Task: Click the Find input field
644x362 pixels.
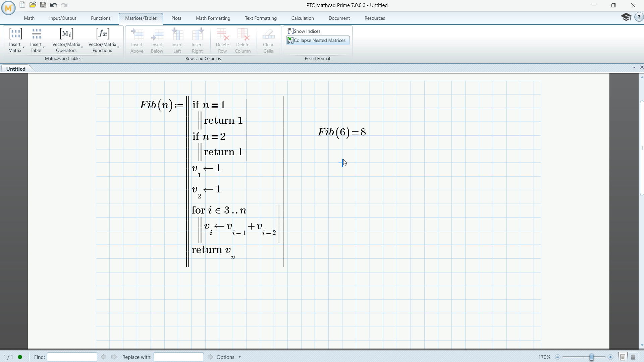Action: 72,357
